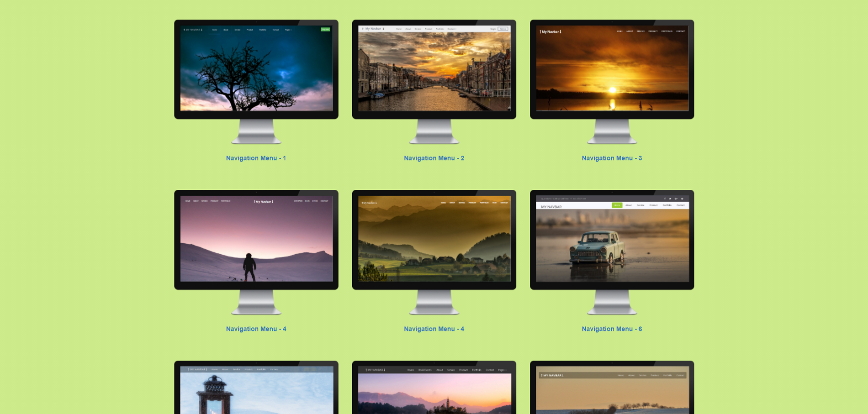Select the orange lake sunset monitor preview

coord(612,82)
